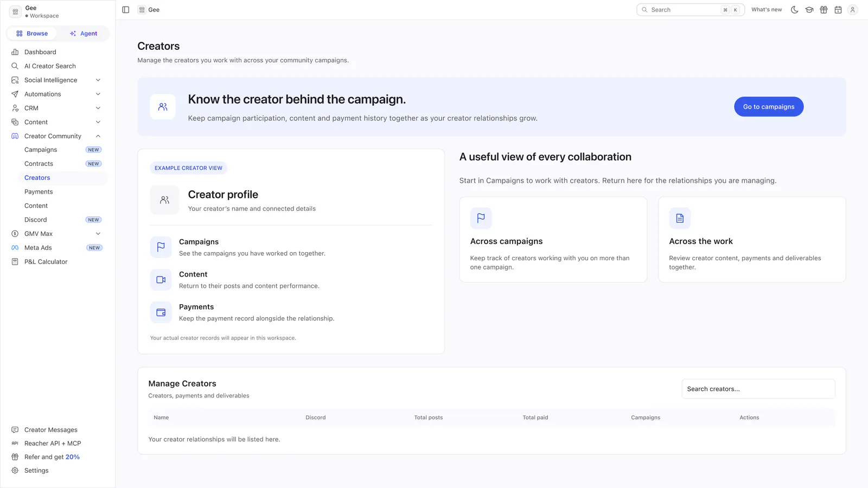The image size is (868, 488).
Task: Open the user profile avatar icon
Action: pyautogui.click(x=852, y=10)
